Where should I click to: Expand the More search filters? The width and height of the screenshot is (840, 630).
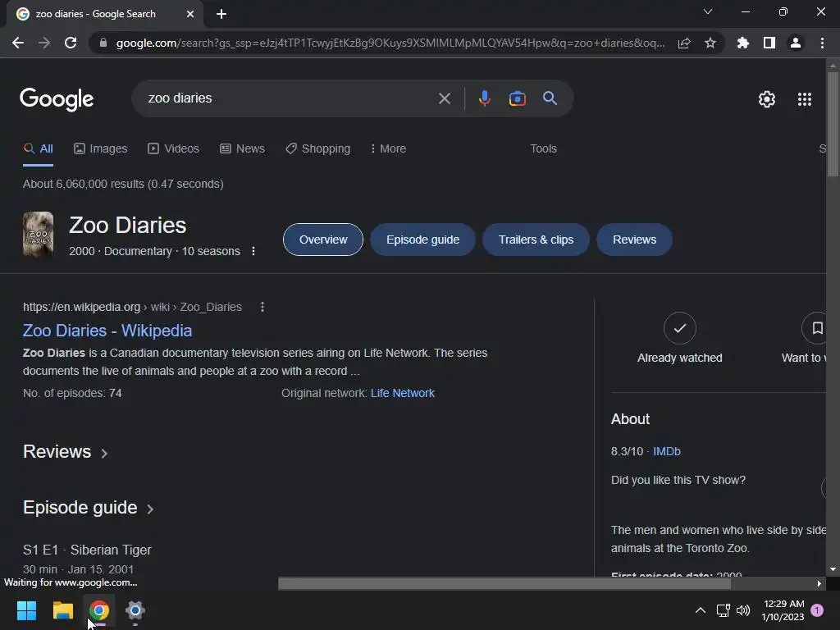pyautogui.click(x=388, y=149)
